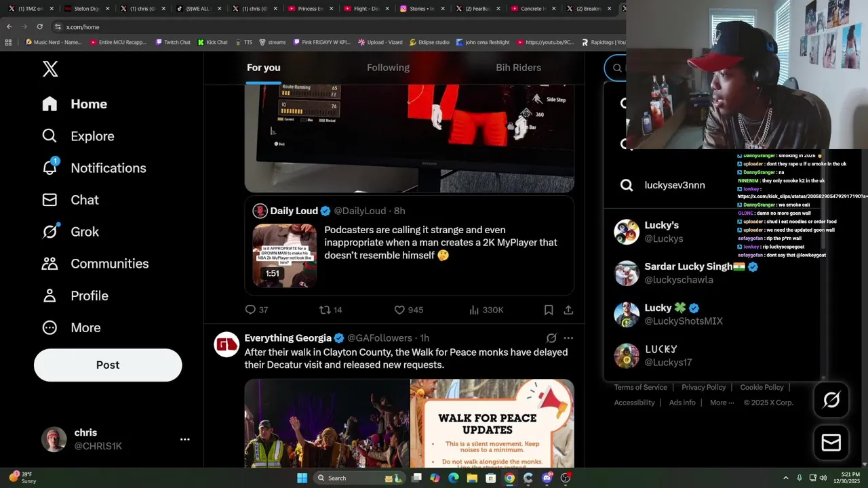Open Discord from the taskbar
The width and height of the screenshot is (868, 488).
(547, 478)
